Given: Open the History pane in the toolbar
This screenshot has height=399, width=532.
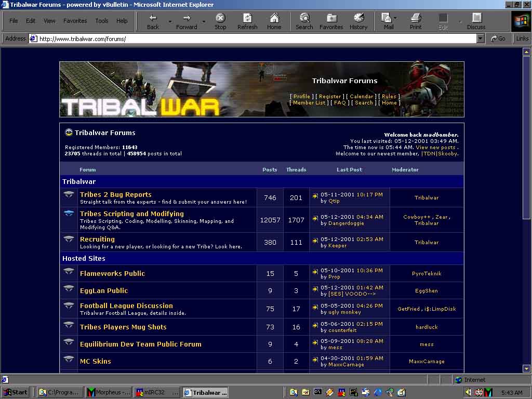Looking at the screenshot, I should coord(358,22).
